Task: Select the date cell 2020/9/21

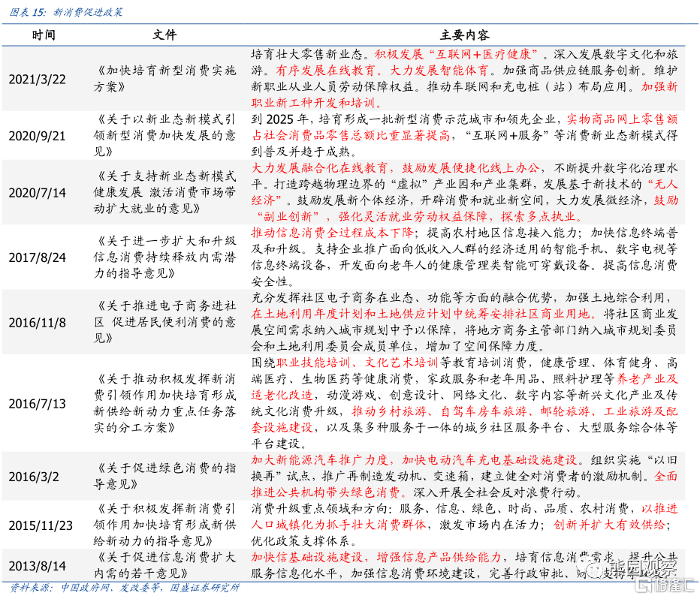Action: click(37, 136)
